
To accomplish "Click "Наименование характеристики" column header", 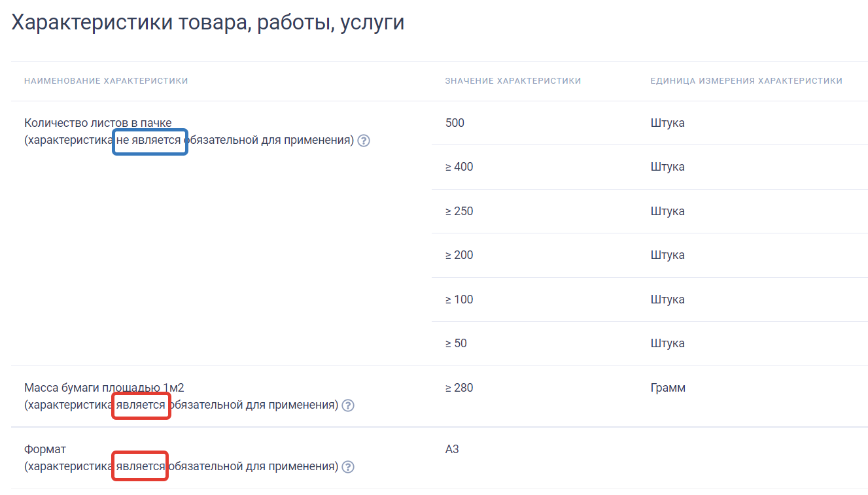I will [x=106, y=81].
